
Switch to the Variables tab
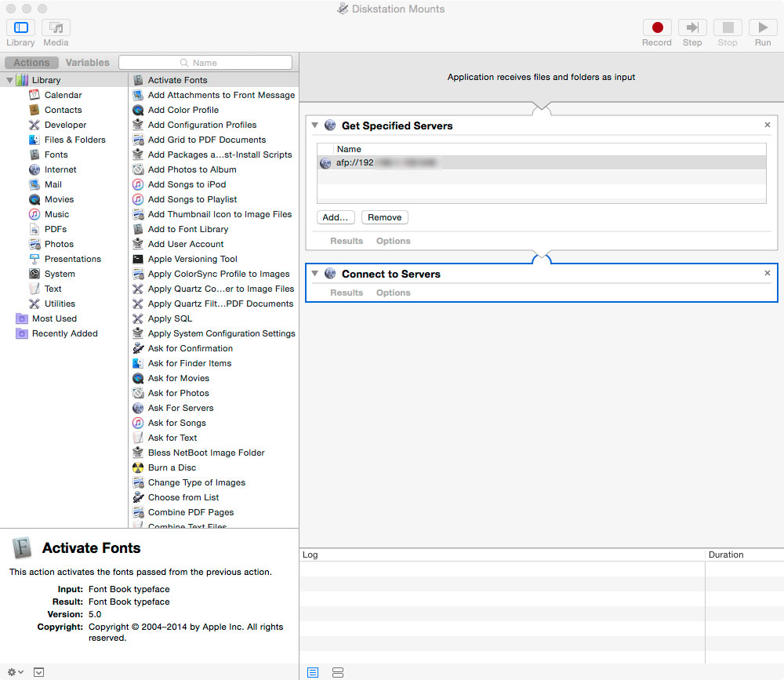coord(88,63)
